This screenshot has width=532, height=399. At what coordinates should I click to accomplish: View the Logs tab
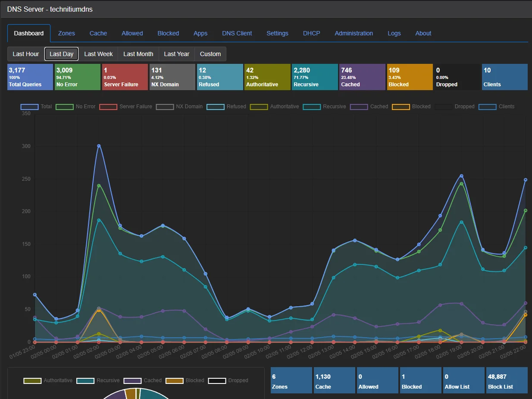pyautogui.click(x=394, y=33)
